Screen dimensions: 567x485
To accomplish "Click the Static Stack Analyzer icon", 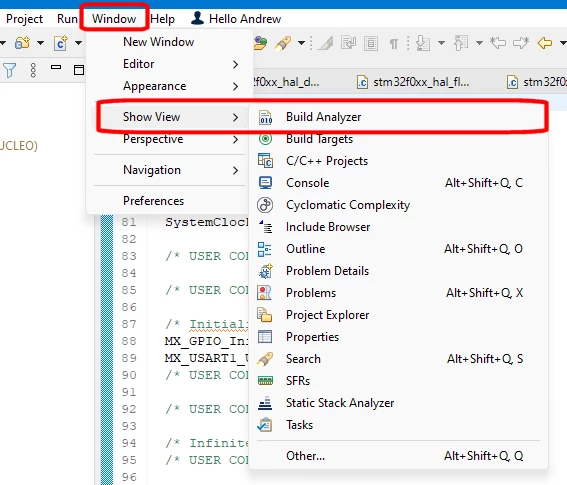I will click(265, 403).
